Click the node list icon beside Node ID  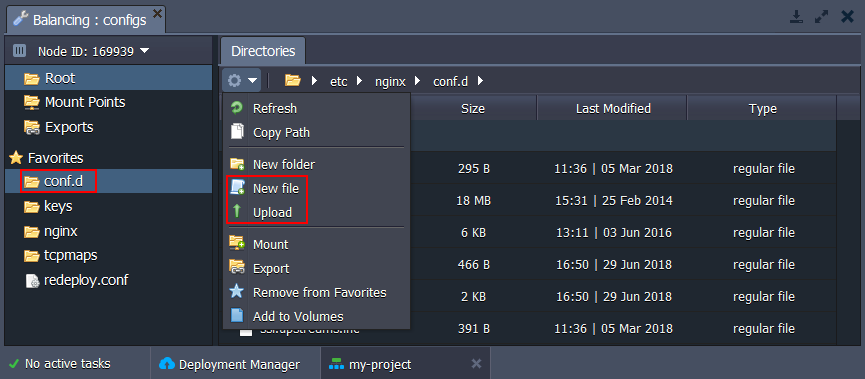pyautogui.click(x=19, y=51)
